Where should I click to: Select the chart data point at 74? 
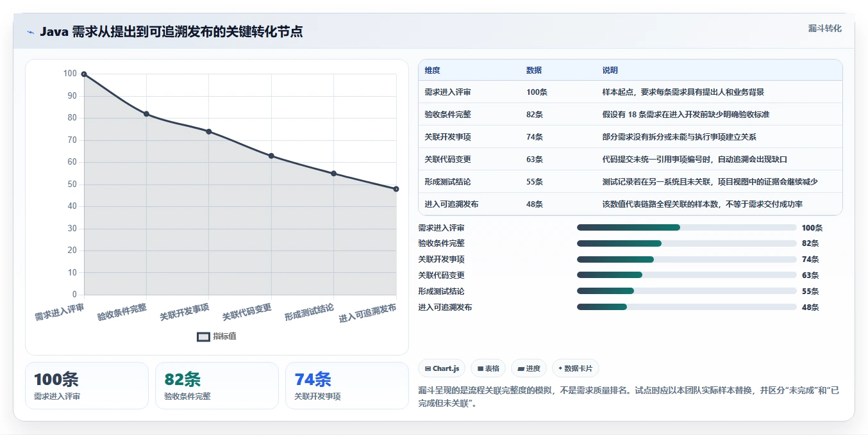[x=208, y=131]
